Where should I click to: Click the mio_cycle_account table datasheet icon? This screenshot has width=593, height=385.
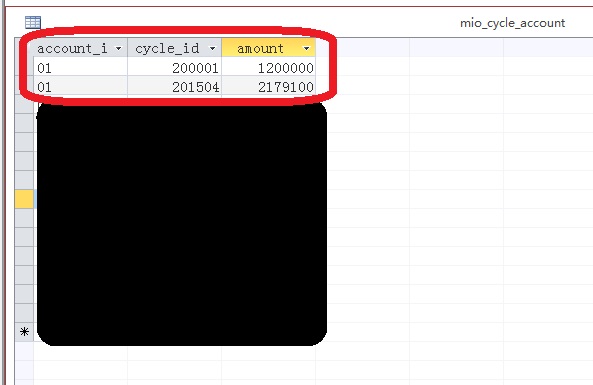[x=33, y=22]
